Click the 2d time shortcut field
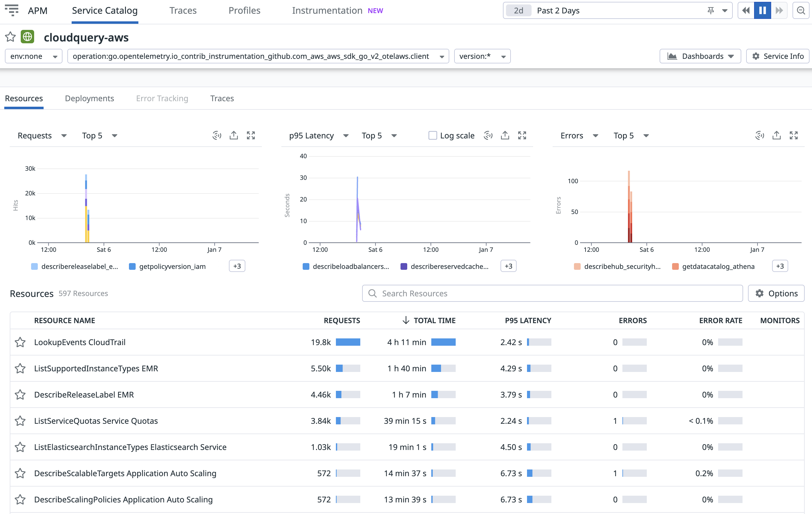Image resolution: width=812 pixels, height=514 pixels. pos(519,10)
